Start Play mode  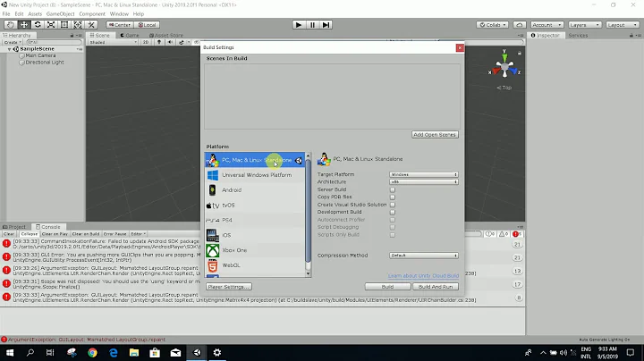[299, 25]
